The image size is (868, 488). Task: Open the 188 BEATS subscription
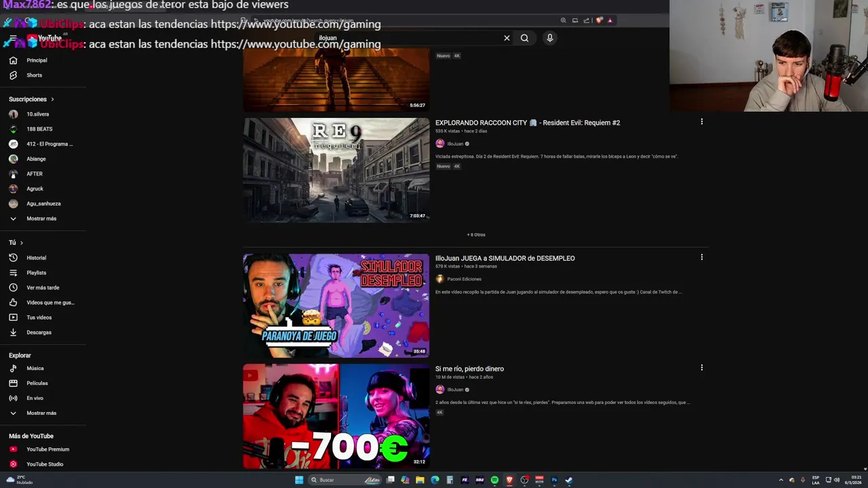[39, 129]
